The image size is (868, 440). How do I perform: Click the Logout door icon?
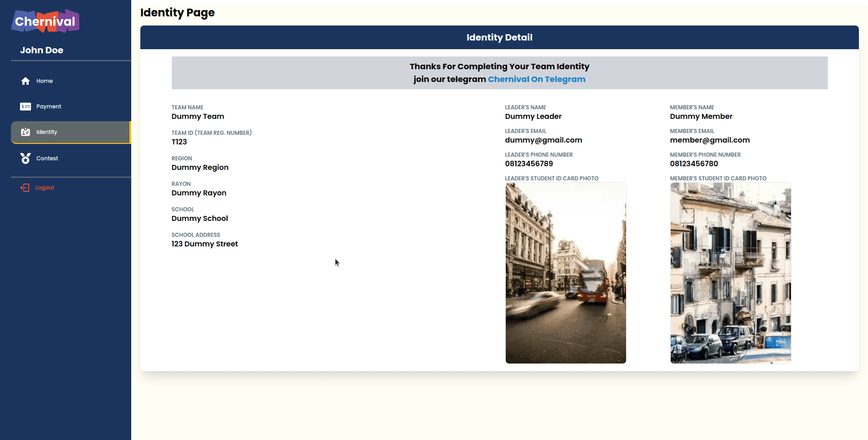pyautogui.click(x=25, y=188)
